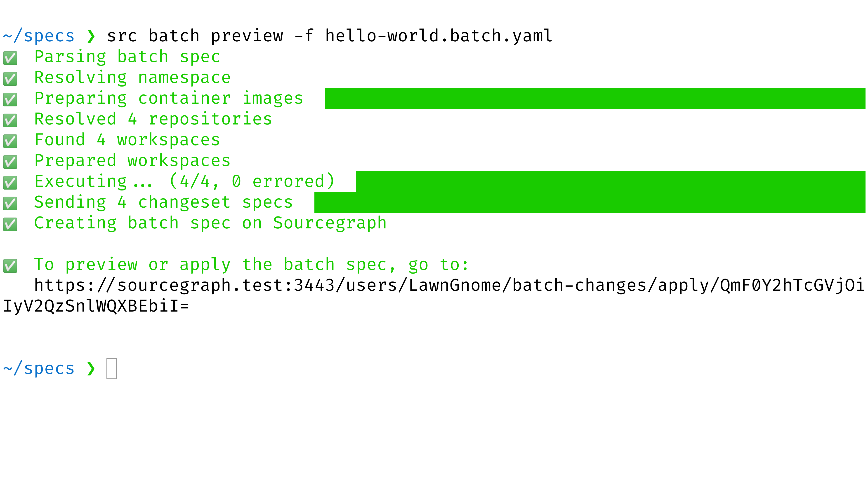Click the green progress bar for Sending changeset specs
868x488 pixels.
(x=590, y=202)
